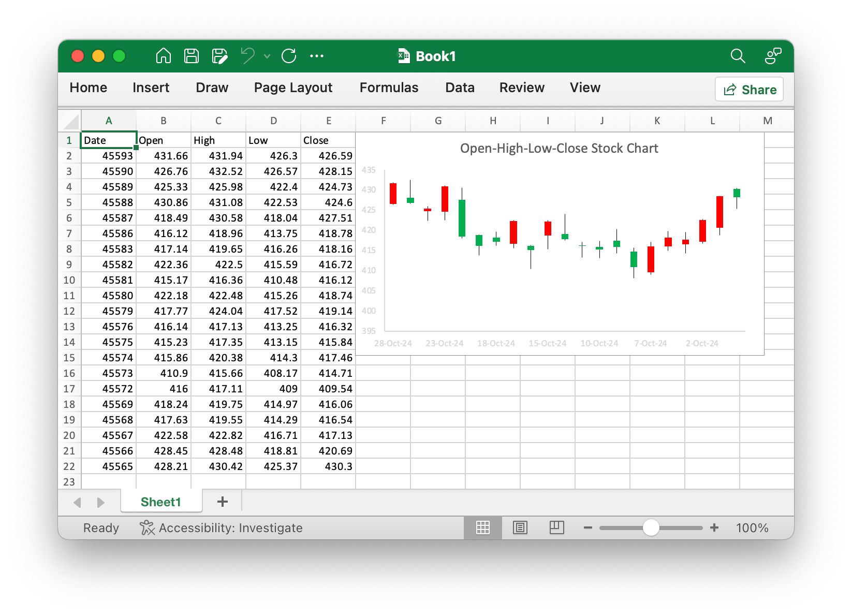The height and width of the screenshot is (616, 852).
Task: Click the 2-Oct-24 axis label
Action: pos(702,343)
